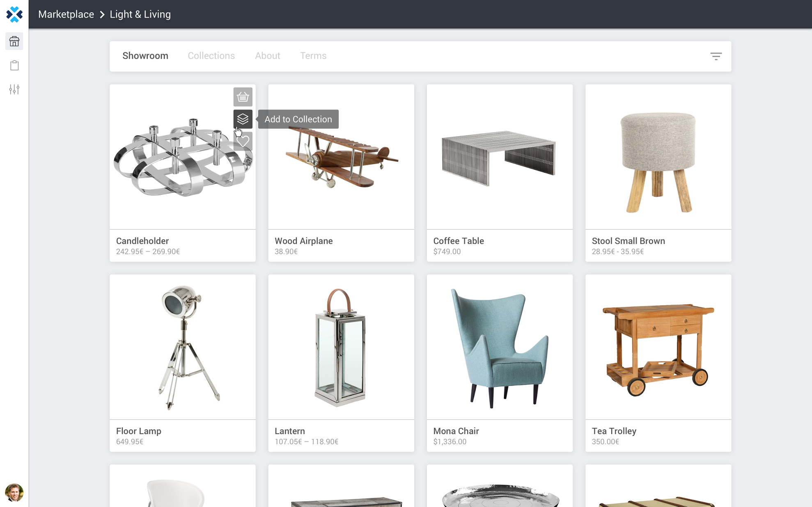Go to Marketplace in breadcrumb

[66, 14]
